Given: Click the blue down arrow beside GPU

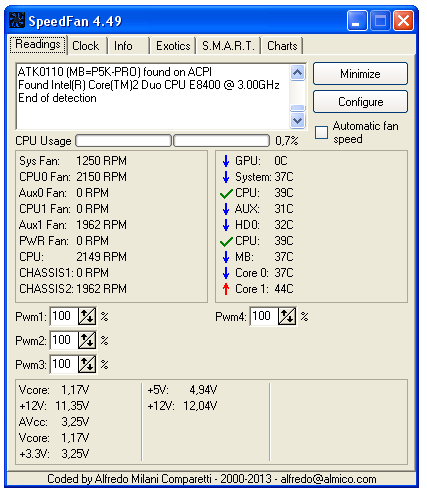Looking at the screenshot, I should point(226,161).
